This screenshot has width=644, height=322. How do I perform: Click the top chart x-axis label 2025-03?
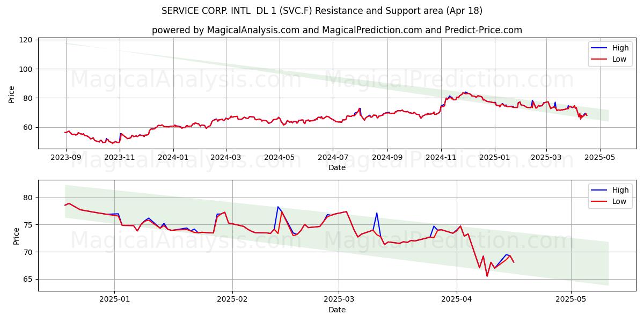tap(546, 158)
